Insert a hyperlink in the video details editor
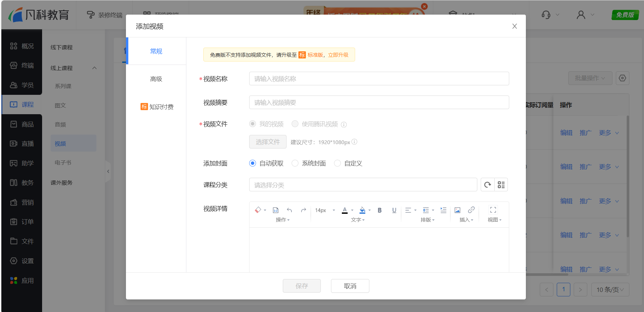 click(471, 210)
